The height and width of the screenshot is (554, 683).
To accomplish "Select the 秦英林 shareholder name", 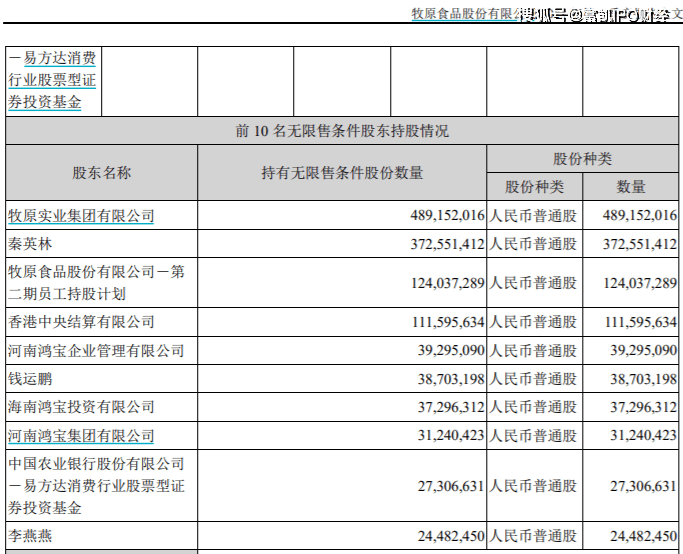I will click(x=30, y=243).
